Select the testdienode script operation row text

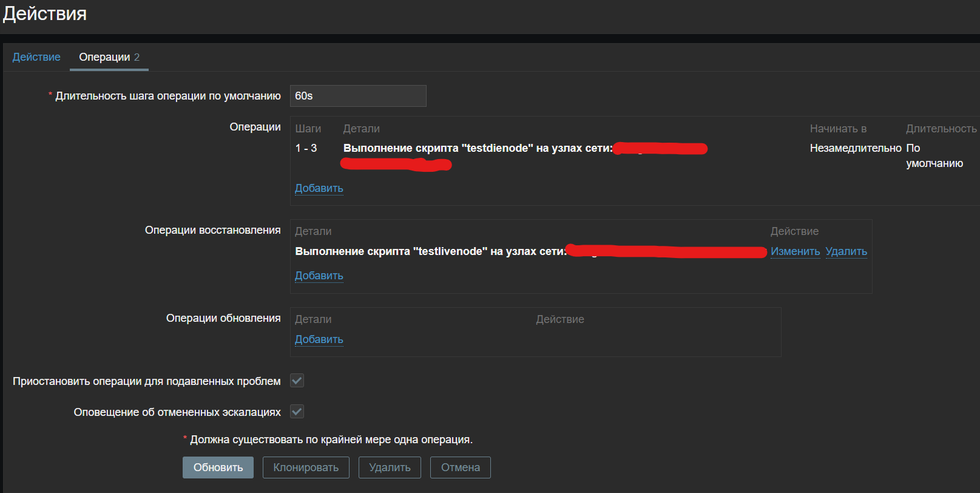point(478,148)
